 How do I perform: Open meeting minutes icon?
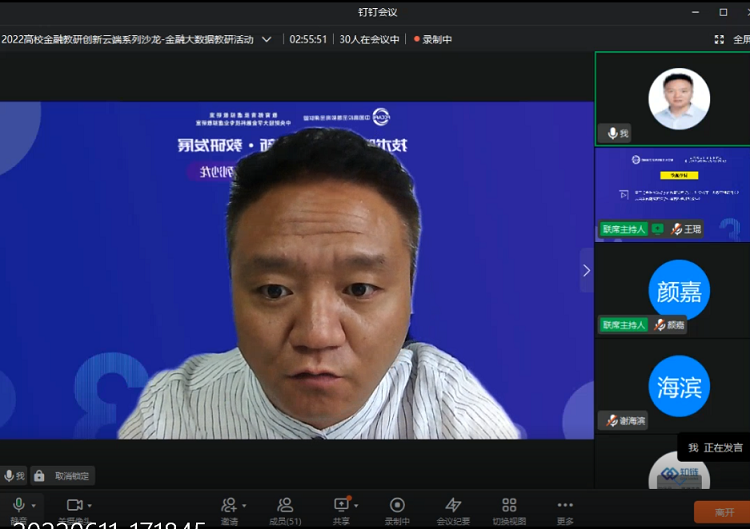click(453, 505)
